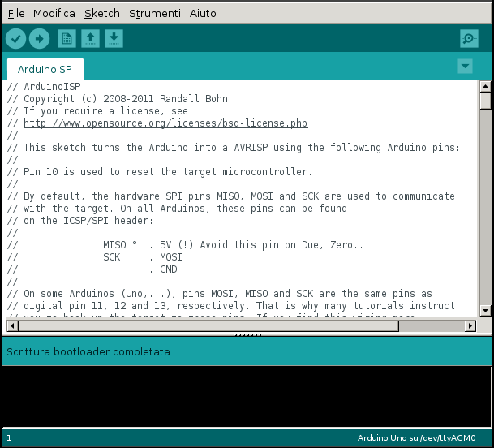Open the Serial Monitor magnifier icon

pyautogui.click(x=469, y=39)
